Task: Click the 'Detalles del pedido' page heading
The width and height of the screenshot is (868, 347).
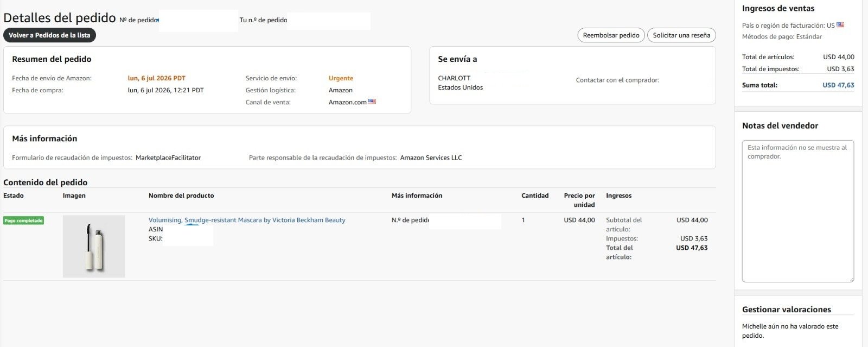Action: coord(60,18)
